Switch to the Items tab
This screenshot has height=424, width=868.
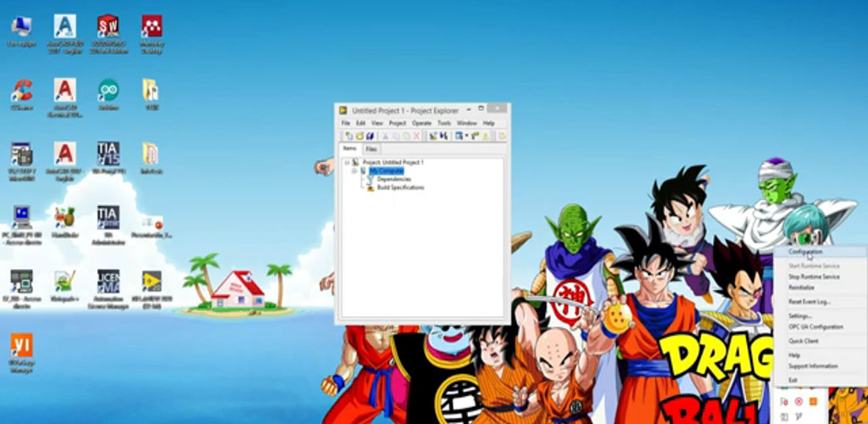click(350, 148)
